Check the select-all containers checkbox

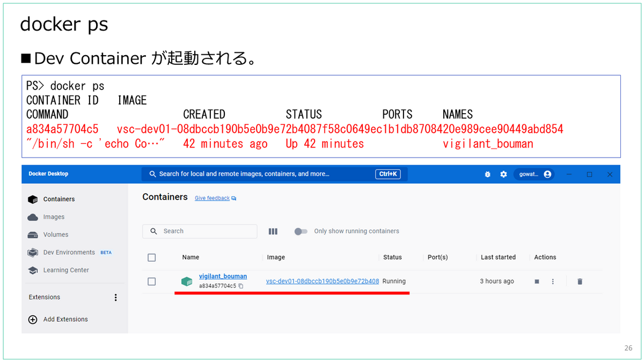151,257
